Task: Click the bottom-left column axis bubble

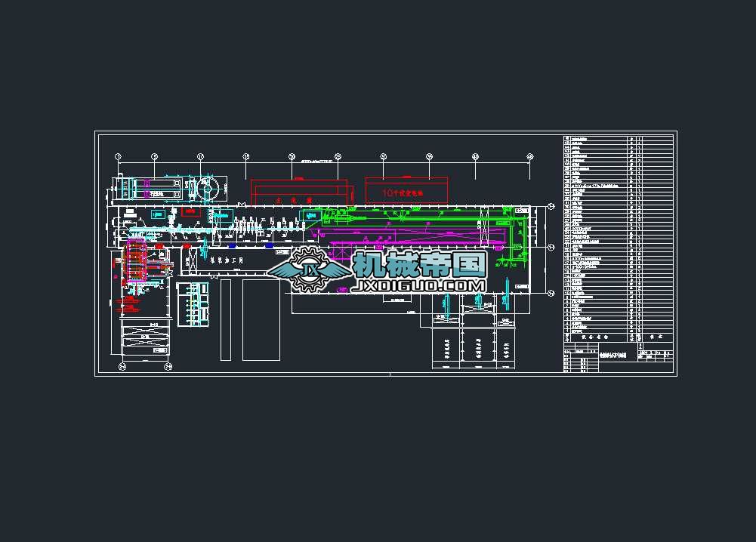Action: tap(122, 367)
